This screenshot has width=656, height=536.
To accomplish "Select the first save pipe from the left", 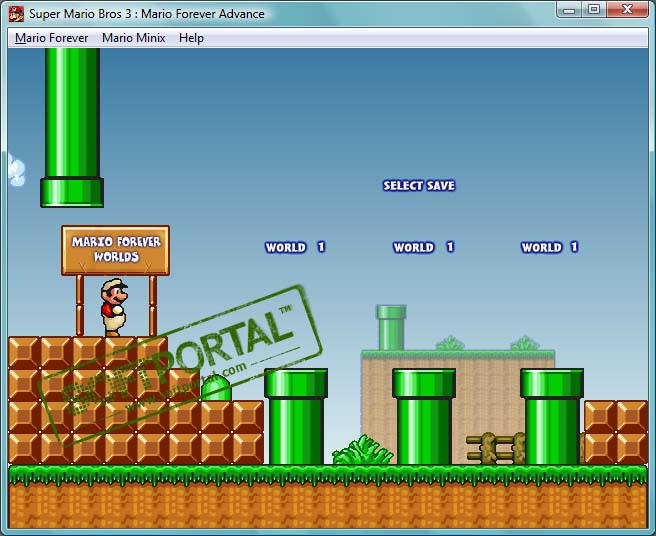I will click(296, 416).
